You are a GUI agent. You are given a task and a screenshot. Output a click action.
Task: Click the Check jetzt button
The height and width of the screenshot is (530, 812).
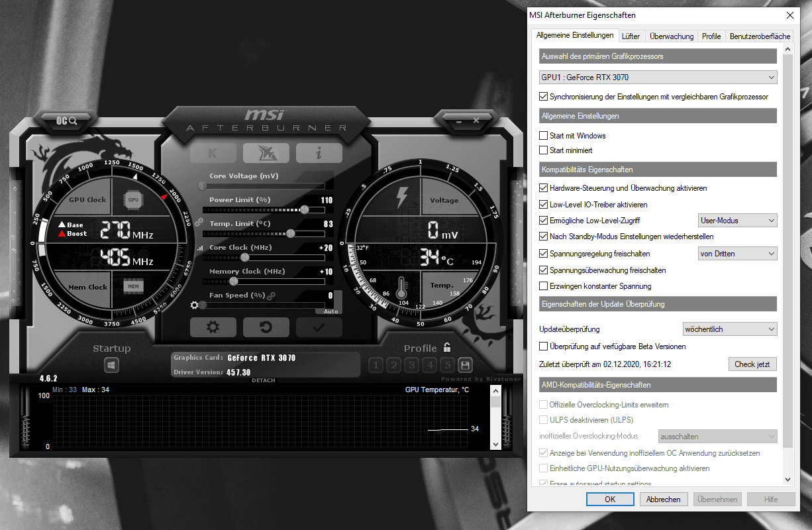[753, 364]
